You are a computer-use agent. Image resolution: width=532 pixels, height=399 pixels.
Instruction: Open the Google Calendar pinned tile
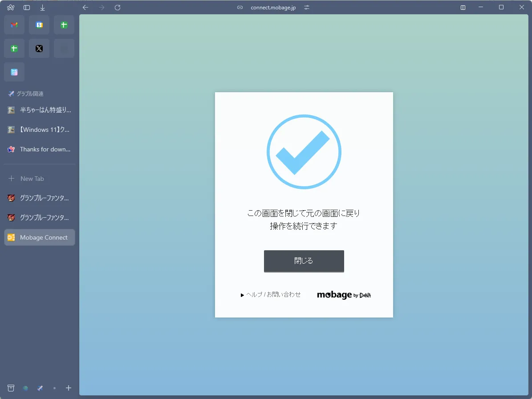pos(39,25)
